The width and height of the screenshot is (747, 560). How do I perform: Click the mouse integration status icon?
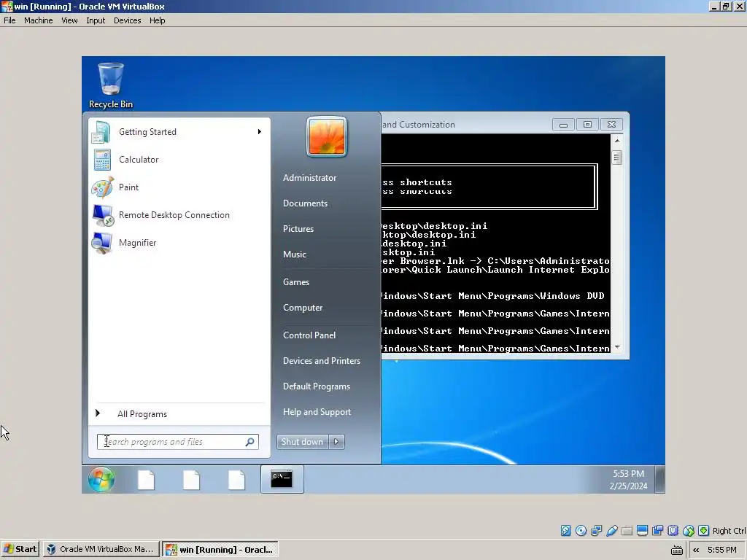[689, 531]
